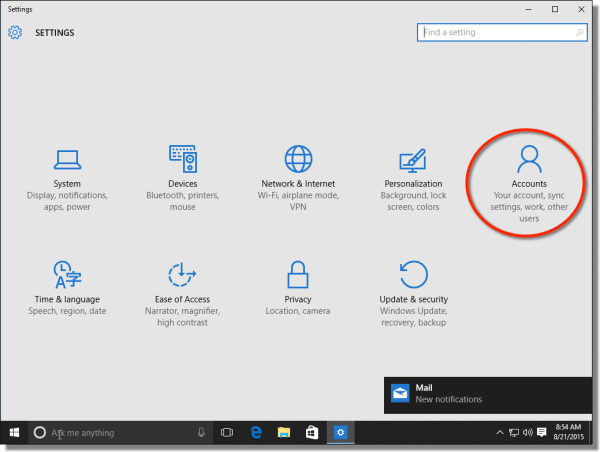Close the Settings window
Screen dimensions: 600x452
(581, 9)
